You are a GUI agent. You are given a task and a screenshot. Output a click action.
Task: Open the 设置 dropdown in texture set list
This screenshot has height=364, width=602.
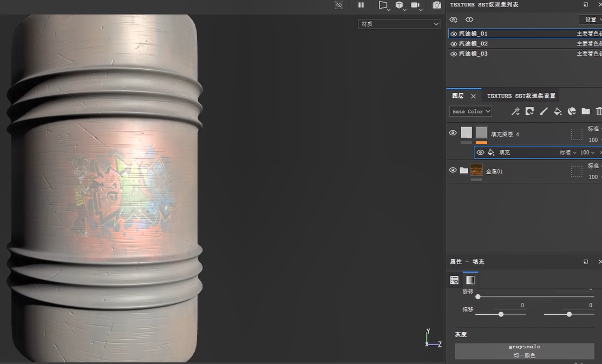point(590,19)
